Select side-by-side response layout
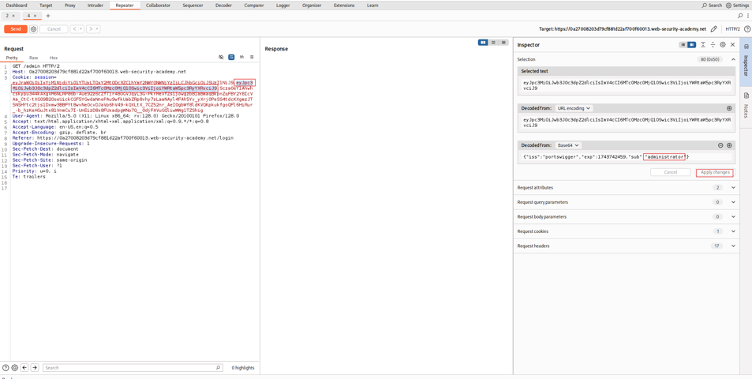The height and width of the screenshot is (380, 755). pos(483,42)
